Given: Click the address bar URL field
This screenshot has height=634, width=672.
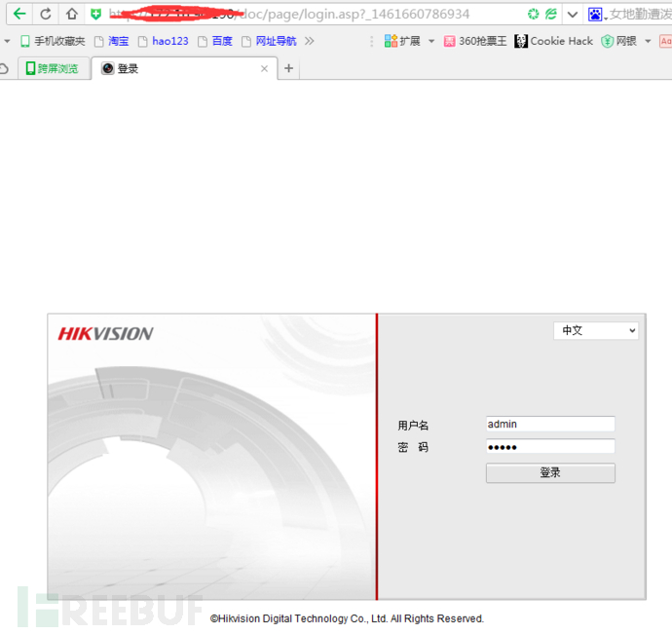Looking at the screenshot, I should click(289, 15).
